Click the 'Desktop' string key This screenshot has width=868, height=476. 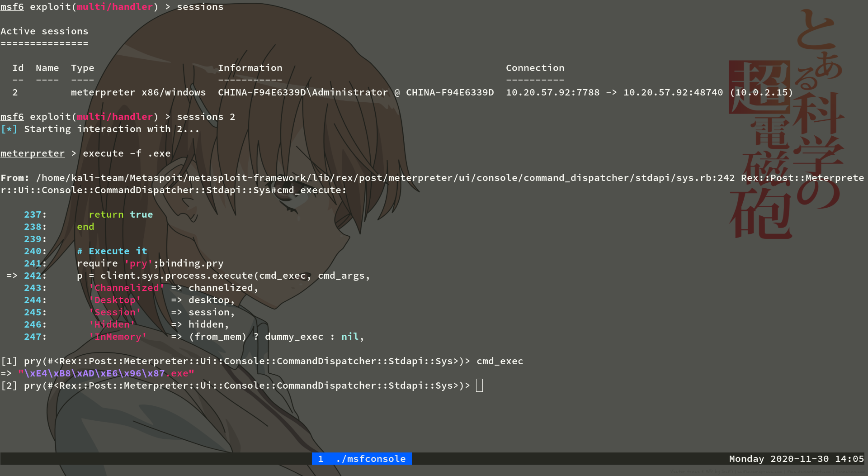tap(115, 300)
